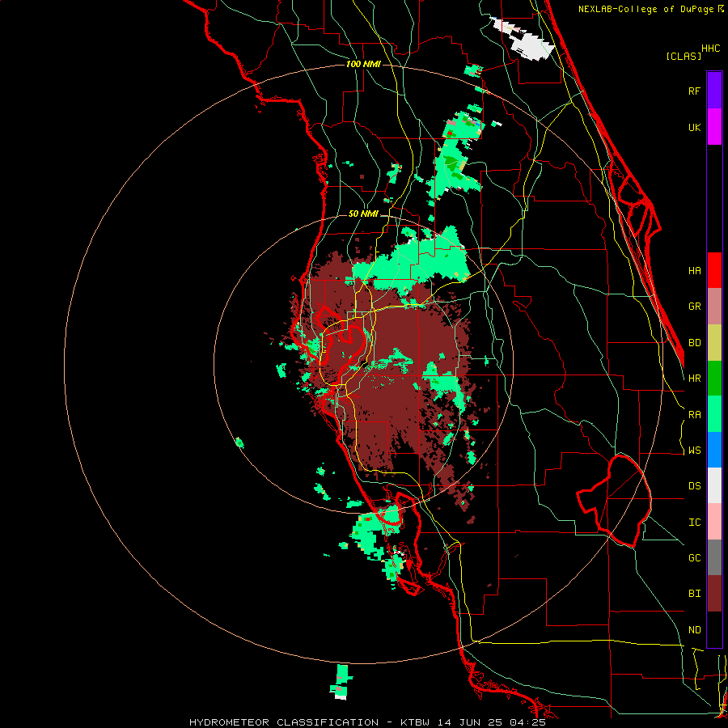Click the 'ND' legend label text
Screen dimensions: 728x728
pyautogui.click(x=694, y=630)
